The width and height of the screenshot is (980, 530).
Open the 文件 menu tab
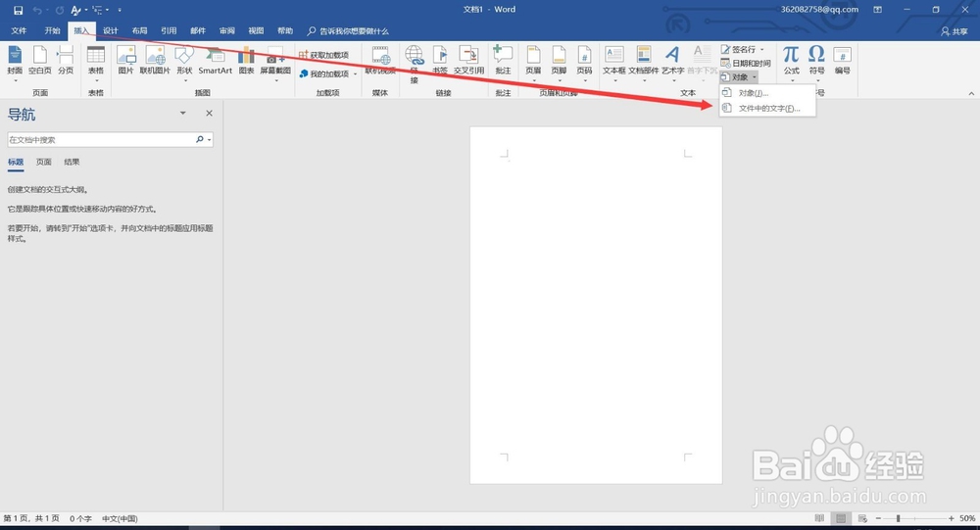(19, 30)
